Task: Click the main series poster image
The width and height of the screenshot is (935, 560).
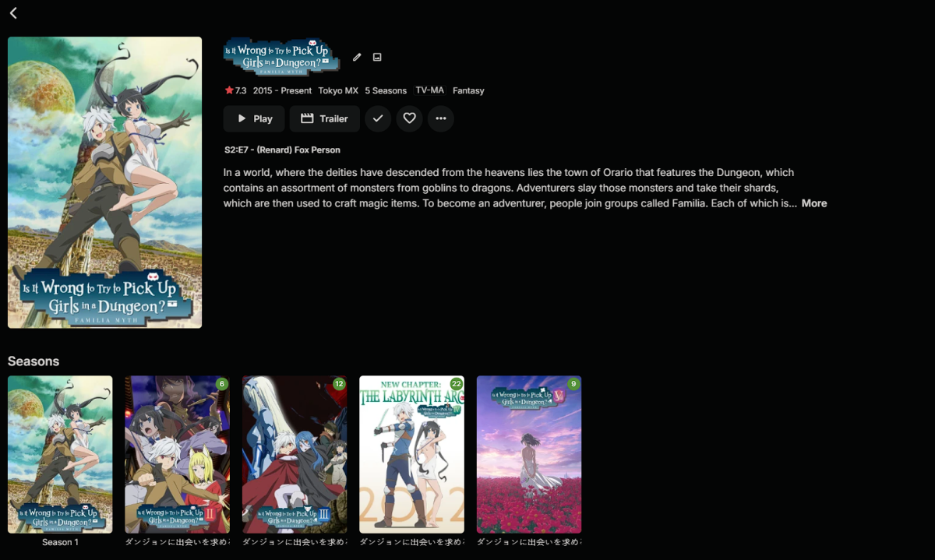Action: coord(104,182)
